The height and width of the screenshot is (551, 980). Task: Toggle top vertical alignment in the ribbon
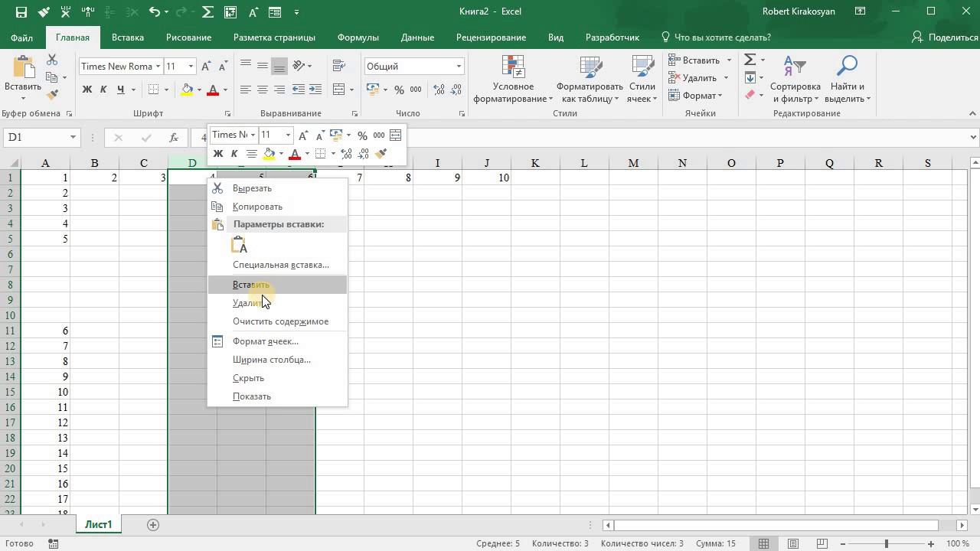(246, 66)
